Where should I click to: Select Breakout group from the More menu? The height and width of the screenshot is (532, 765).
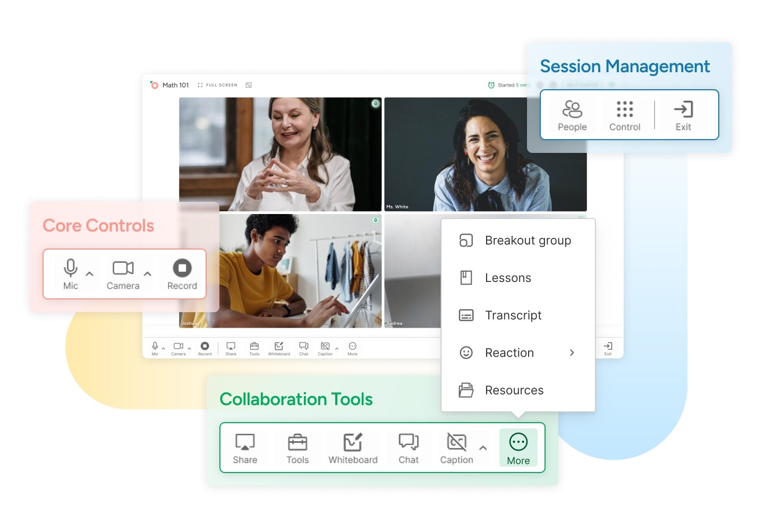[x=518, y=241]
